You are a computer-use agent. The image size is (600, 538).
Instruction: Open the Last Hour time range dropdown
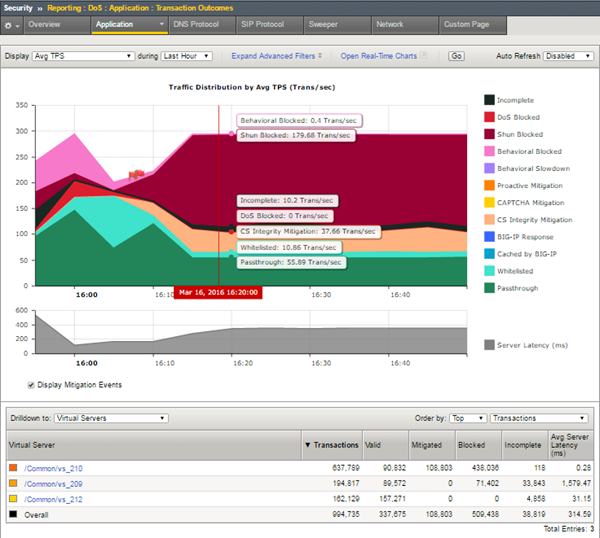click(187, 57)
